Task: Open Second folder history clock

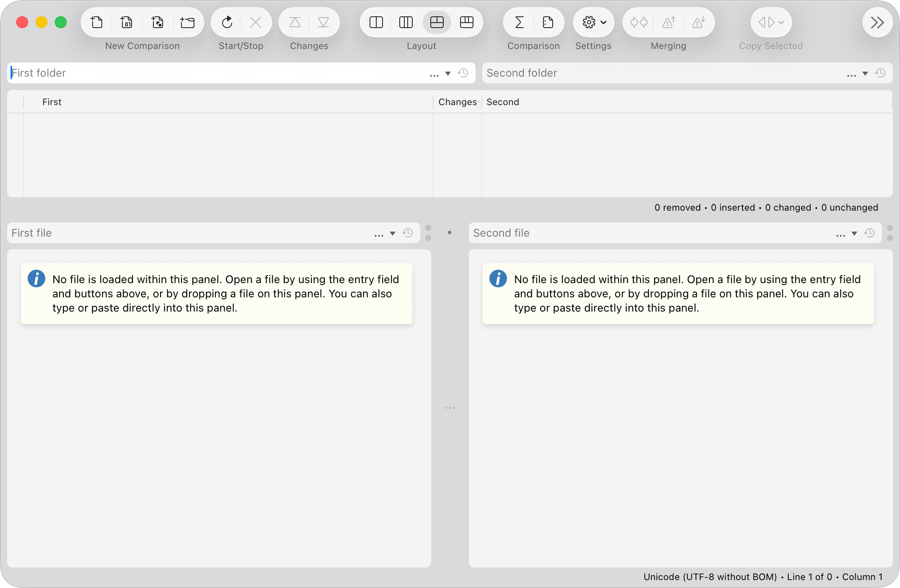Action: [880, 73]
